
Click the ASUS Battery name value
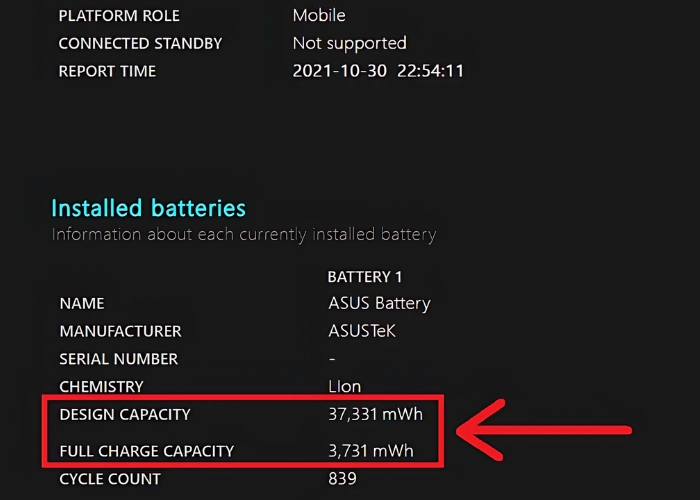pyautogui.click(x=379, y=303)
